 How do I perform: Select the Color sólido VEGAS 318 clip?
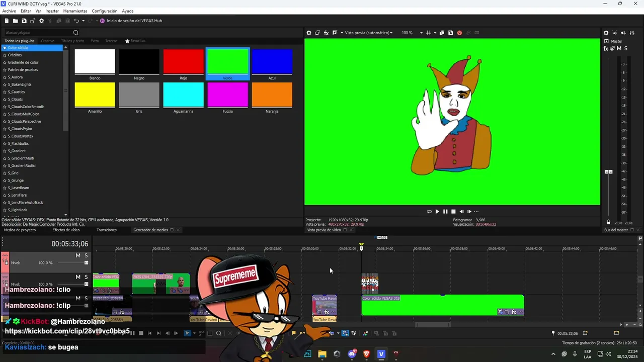click(x=443, y=306)
